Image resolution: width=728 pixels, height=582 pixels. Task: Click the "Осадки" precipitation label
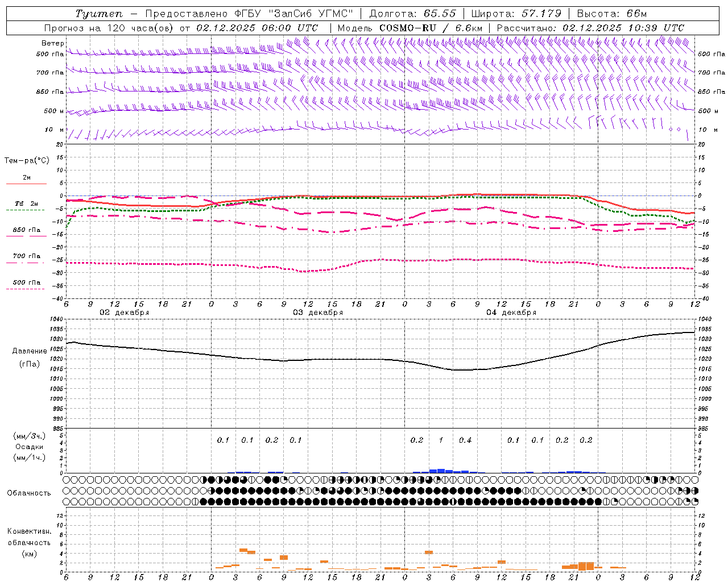coord(30,447)
